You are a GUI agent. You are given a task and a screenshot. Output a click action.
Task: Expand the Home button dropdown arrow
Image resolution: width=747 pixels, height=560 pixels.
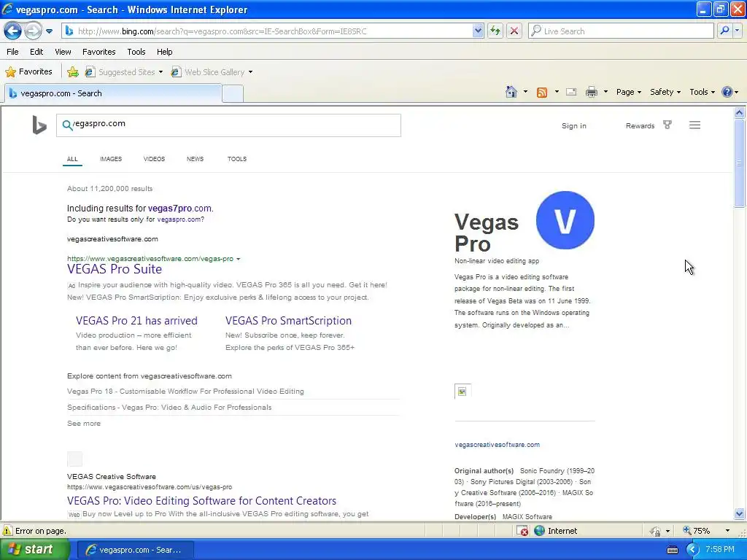tap(525, 92)
